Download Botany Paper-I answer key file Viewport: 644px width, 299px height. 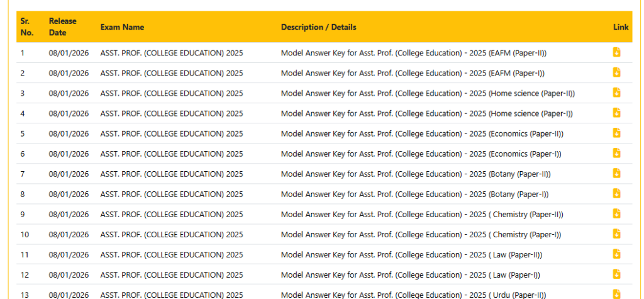pyautogui.click(x=616, y=193)
